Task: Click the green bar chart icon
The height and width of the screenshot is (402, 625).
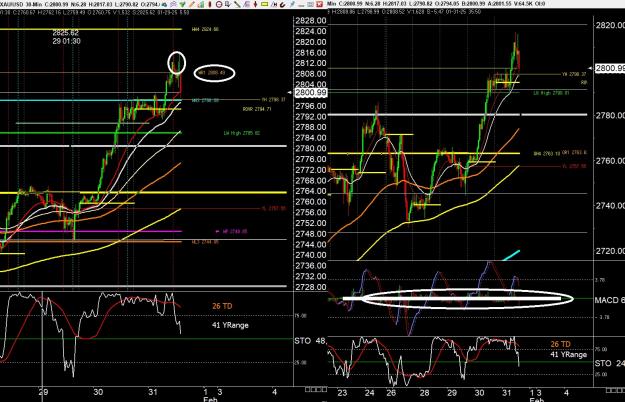Action: click(201, 4)
